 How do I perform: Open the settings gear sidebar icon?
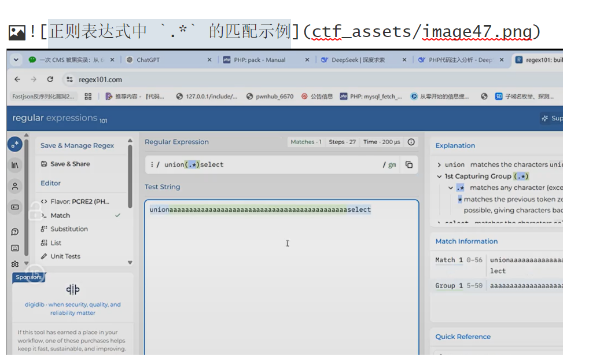tap(15, 264)
